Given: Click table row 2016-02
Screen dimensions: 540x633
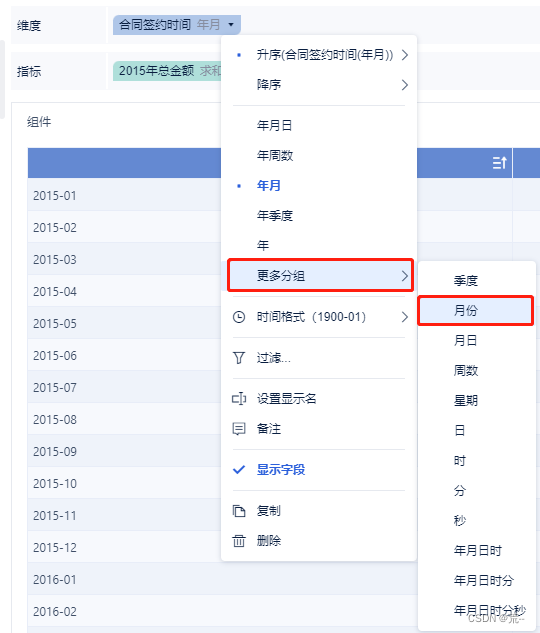Looking at the screenshot, I should pos(222,611).
